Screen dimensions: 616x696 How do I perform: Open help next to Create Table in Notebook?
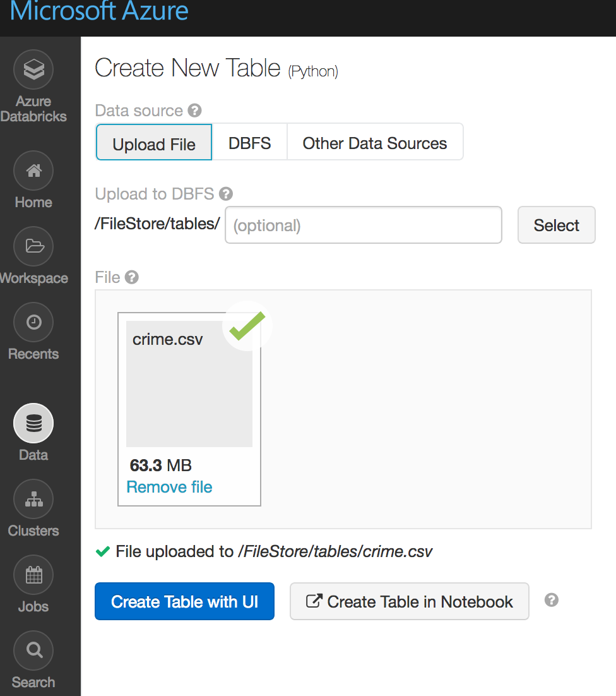551,600
